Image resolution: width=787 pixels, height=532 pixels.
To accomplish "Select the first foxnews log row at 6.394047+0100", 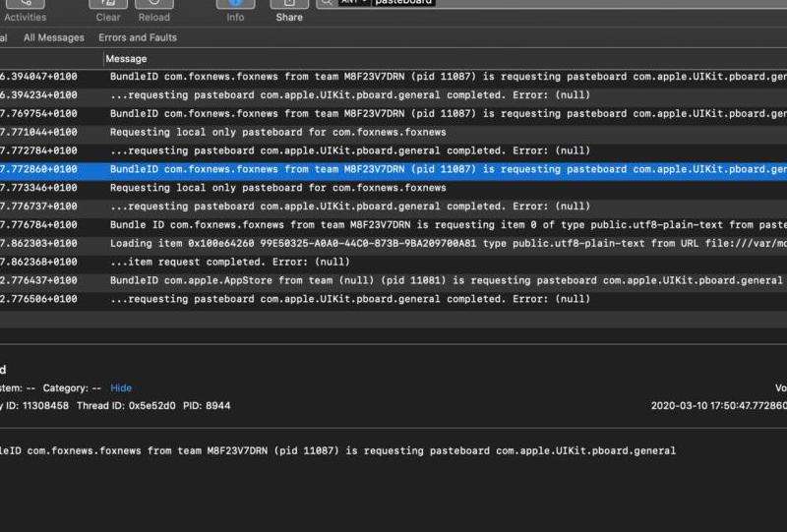I will (x=393, y=77).
